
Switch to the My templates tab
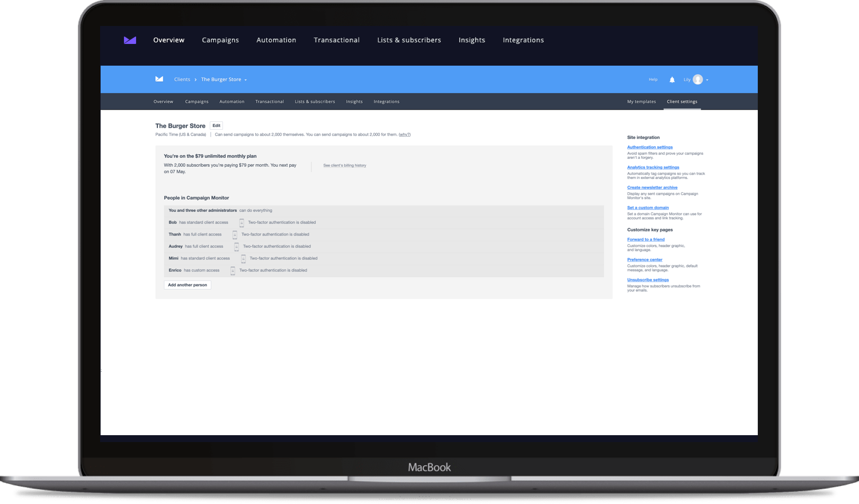coord(641,101)
